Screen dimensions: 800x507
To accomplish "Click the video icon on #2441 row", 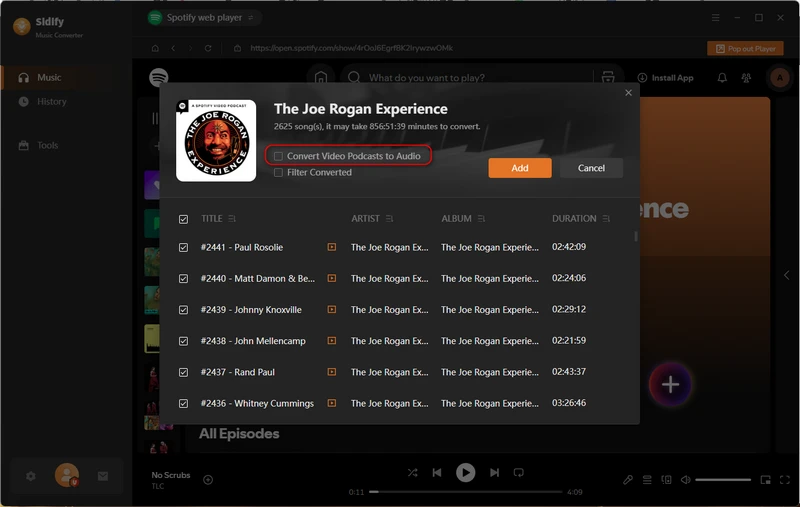I will coord(332,247).
